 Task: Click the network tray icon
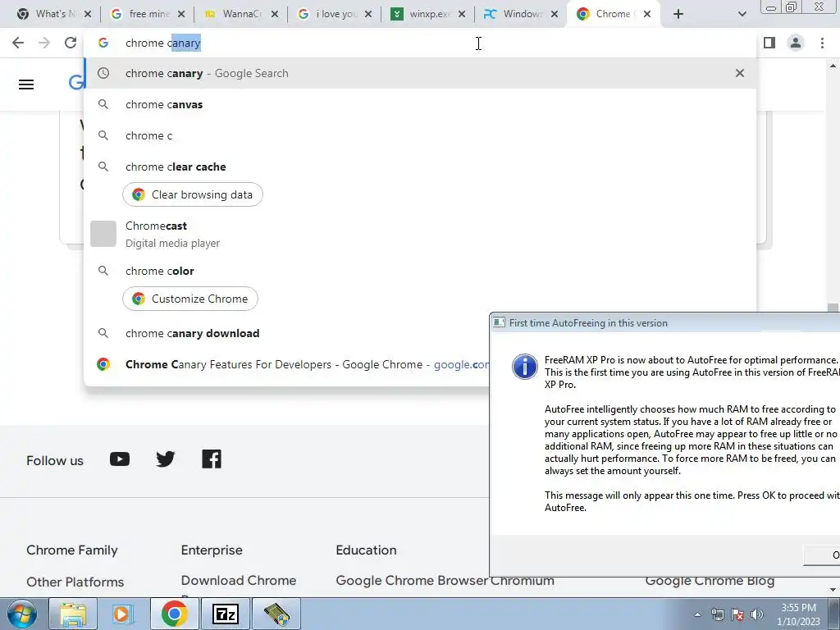click(x=717, y=615)
